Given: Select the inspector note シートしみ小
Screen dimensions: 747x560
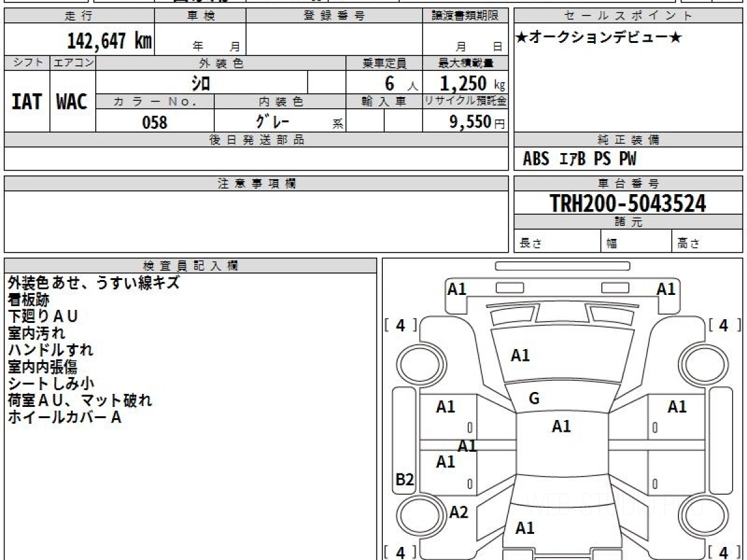Looking at the screenshot, I should click(51, 383).
